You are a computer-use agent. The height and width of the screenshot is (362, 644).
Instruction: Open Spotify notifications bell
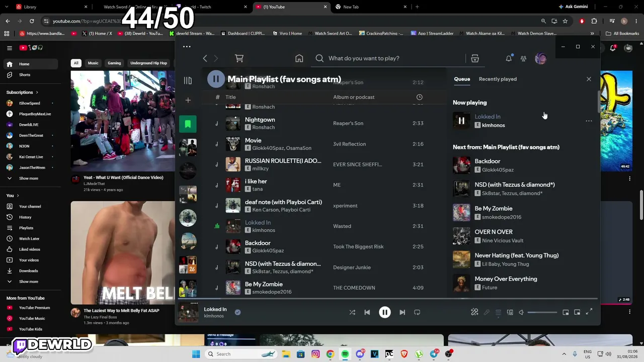pos(509,58)
